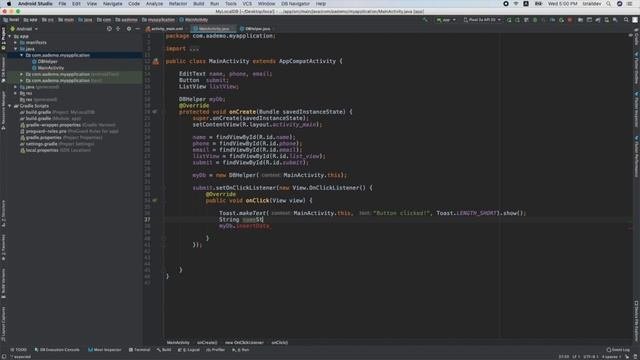This screenshot has width=640, height=360.
Task: Open the Logcat tool window
Action: [189, 350]
